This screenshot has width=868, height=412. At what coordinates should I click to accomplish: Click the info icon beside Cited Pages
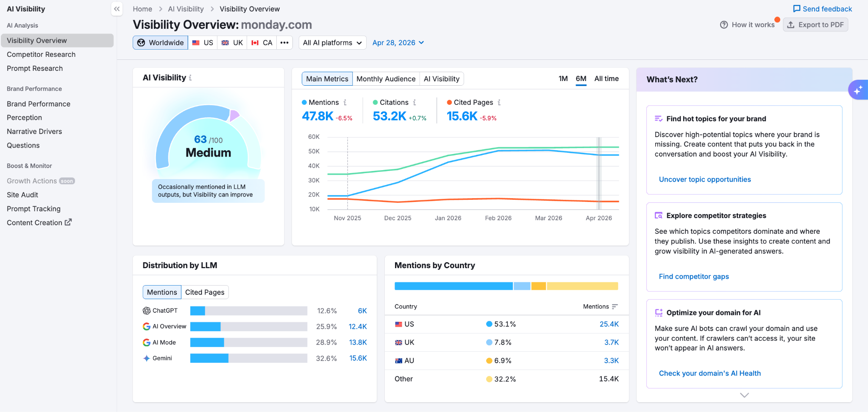coord(499,102)
